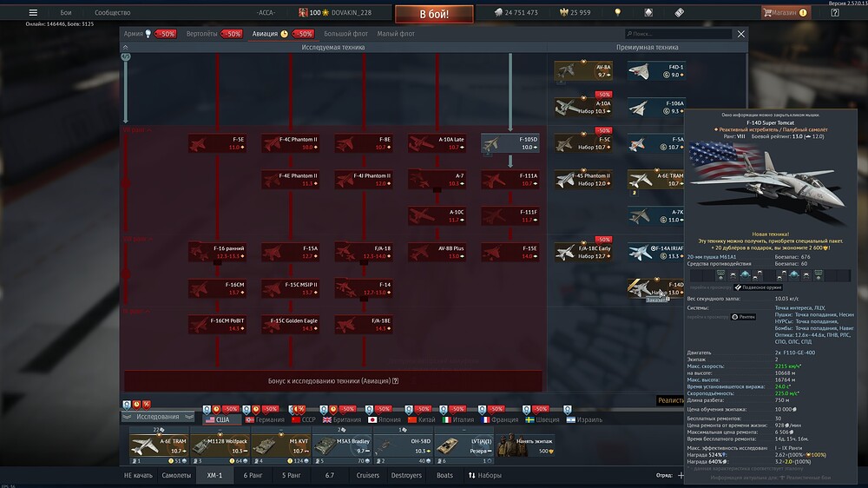
Task: Open the hamburger main menu
Action: [x=33, y=12]
